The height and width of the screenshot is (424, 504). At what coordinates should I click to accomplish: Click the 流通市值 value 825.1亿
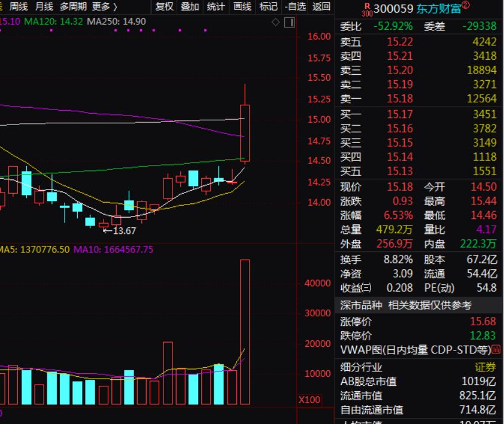pos(477,395)
